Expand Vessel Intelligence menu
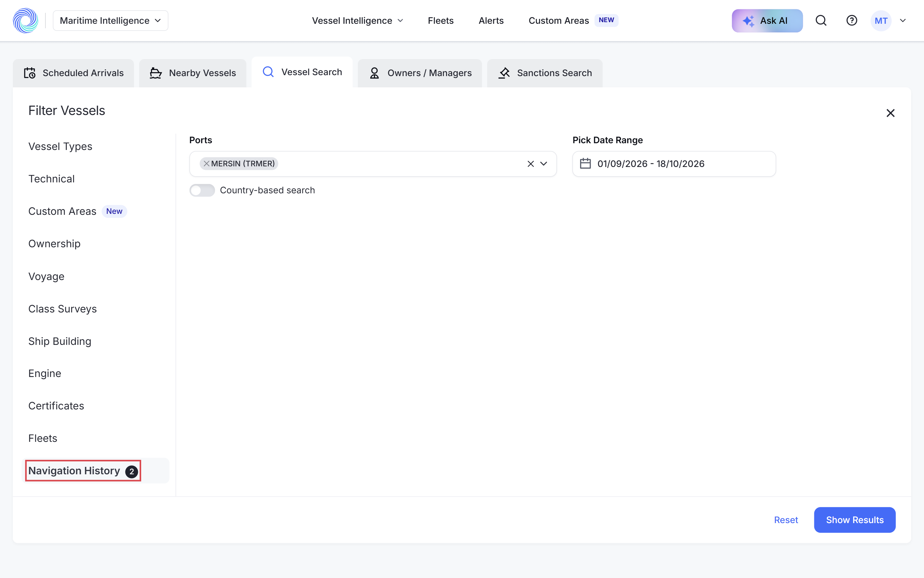This screenshot has height=578, width=924. 357,21
